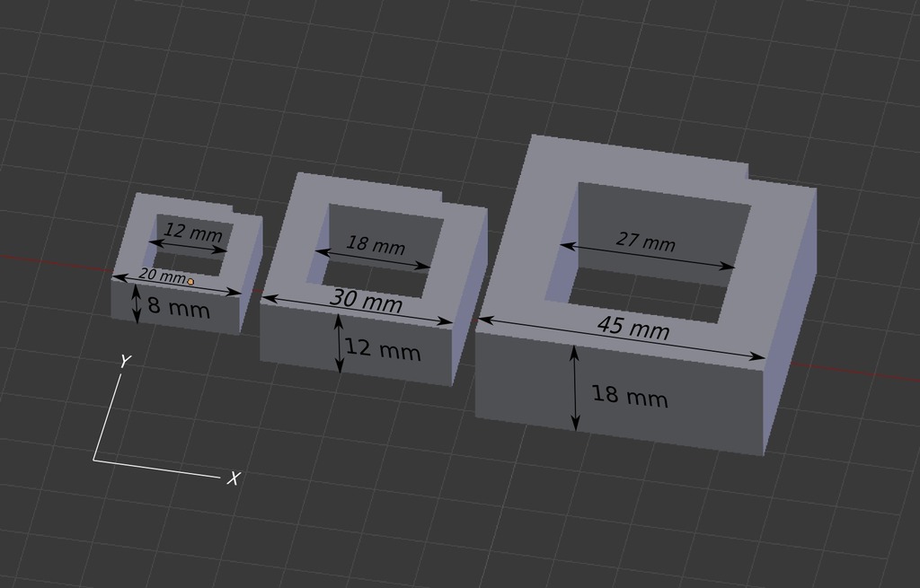Click the Y axis label

124,361
